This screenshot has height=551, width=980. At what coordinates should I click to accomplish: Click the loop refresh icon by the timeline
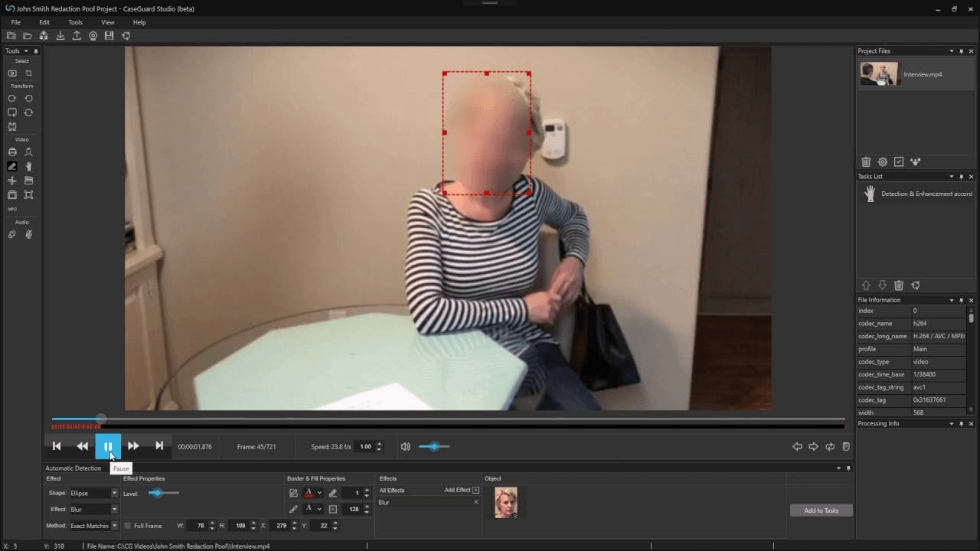coord(830,446)
